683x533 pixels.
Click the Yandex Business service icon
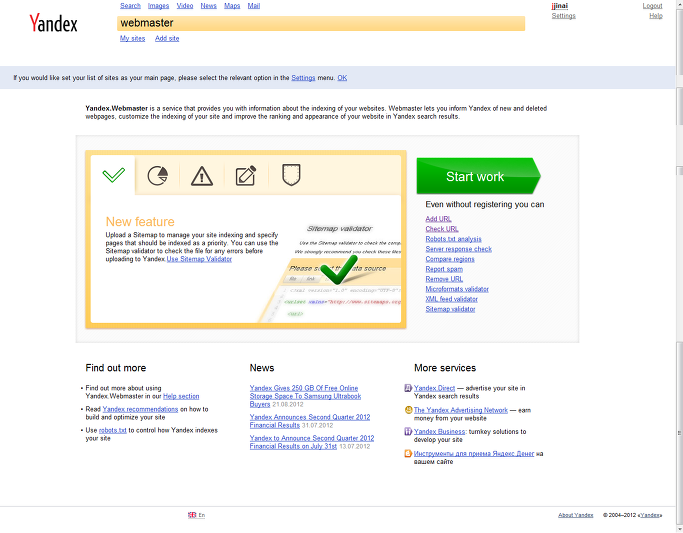click(408, 432)
